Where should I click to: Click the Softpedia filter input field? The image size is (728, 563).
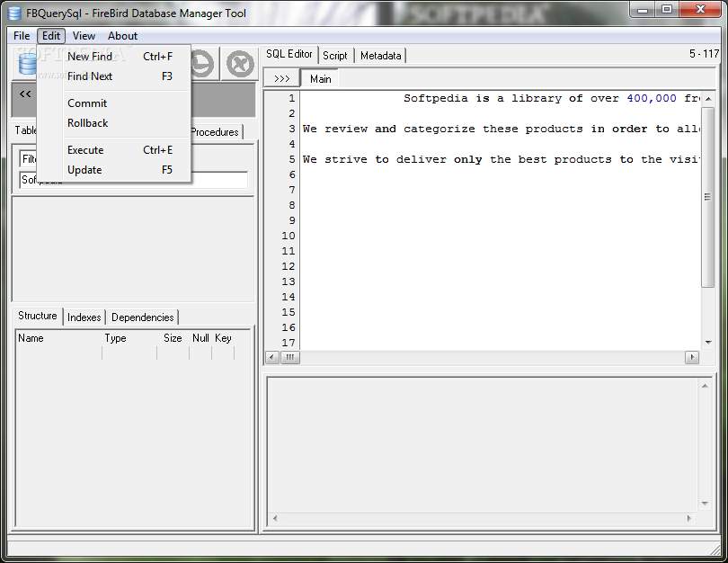(x=134, y=180)
